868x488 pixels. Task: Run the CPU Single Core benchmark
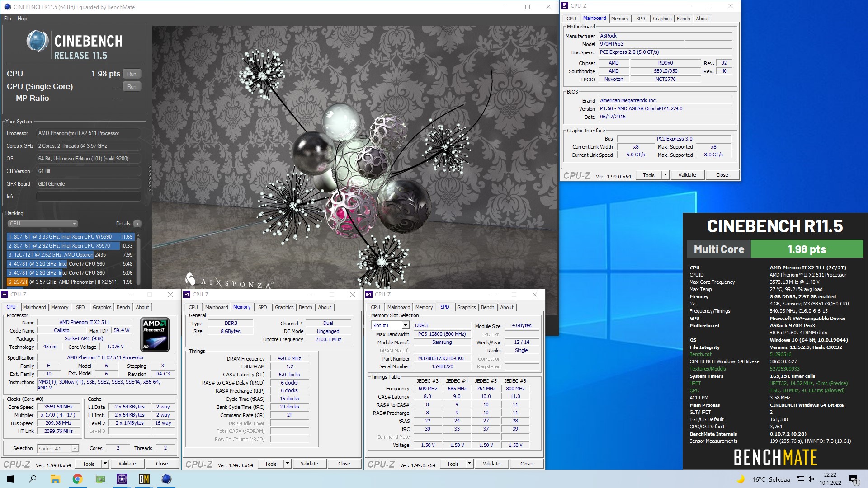tap(132, 86)
